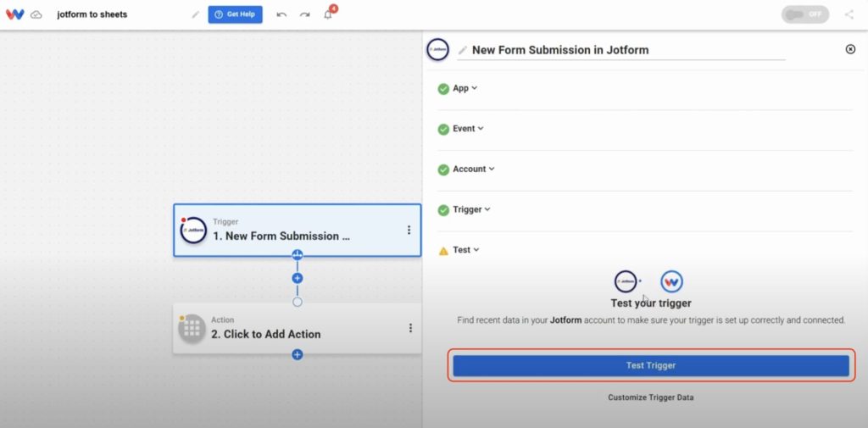This screenshot has height=428, width=868.
Task: Expand the Account section
Action: pos(474,169)
